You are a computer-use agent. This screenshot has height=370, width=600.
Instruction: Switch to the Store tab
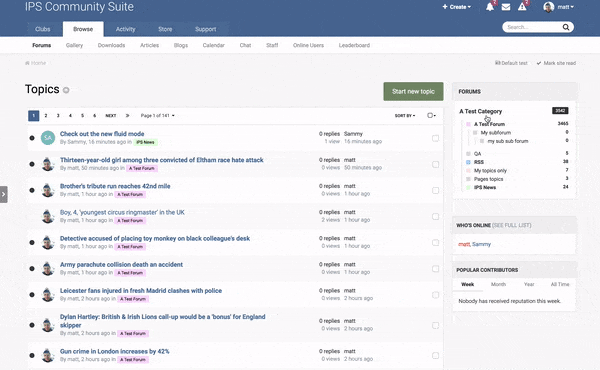tap(165, 29)
